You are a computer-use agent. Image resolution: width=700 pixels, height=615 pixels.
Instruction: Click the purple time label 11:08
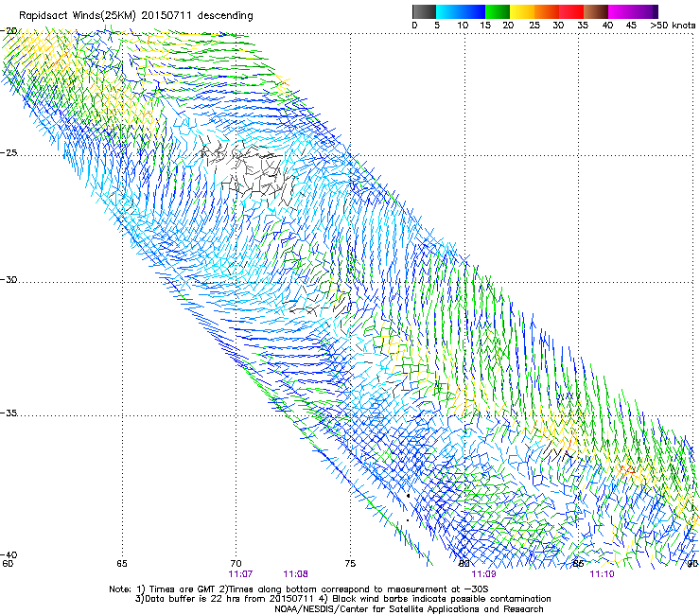click(295, 574)
